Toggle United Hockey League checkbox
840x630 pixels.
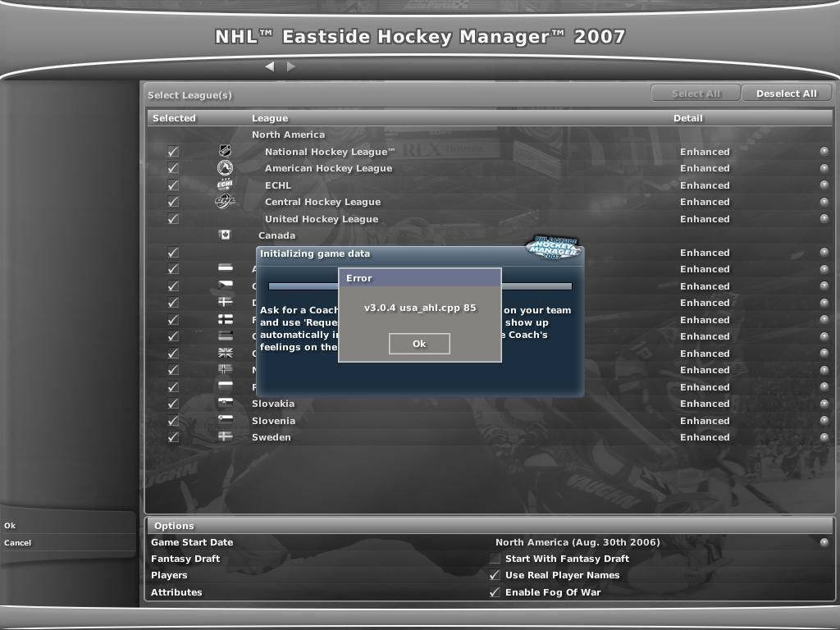(x=172, y=218)
